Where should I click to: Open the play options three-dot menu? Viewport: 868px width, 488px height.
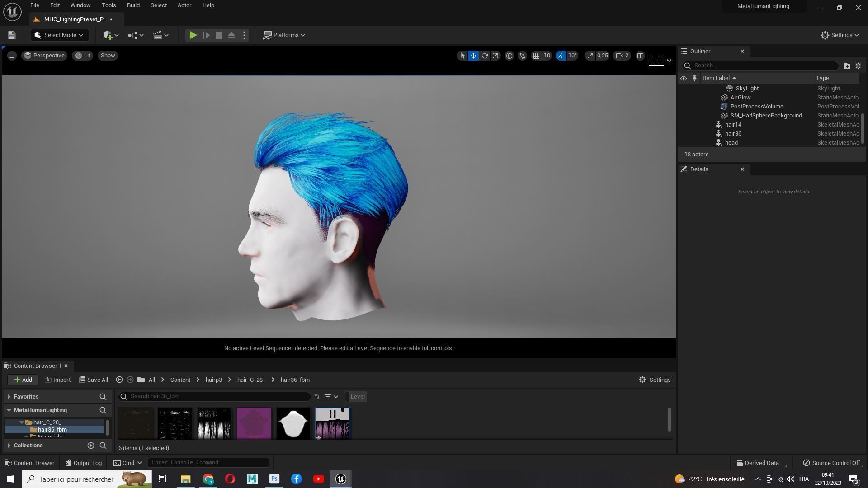244,35
